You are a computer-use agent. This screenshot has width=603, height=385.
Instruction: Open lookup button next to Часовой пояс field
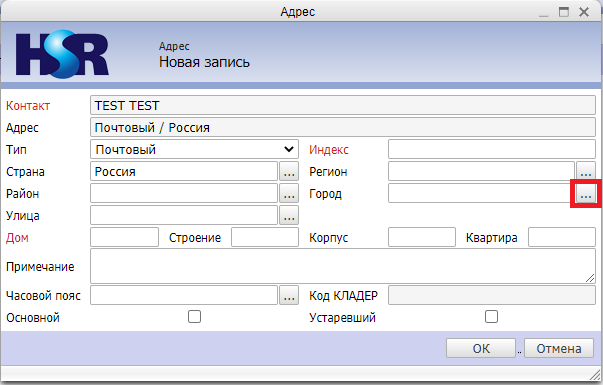pos(289,295)
